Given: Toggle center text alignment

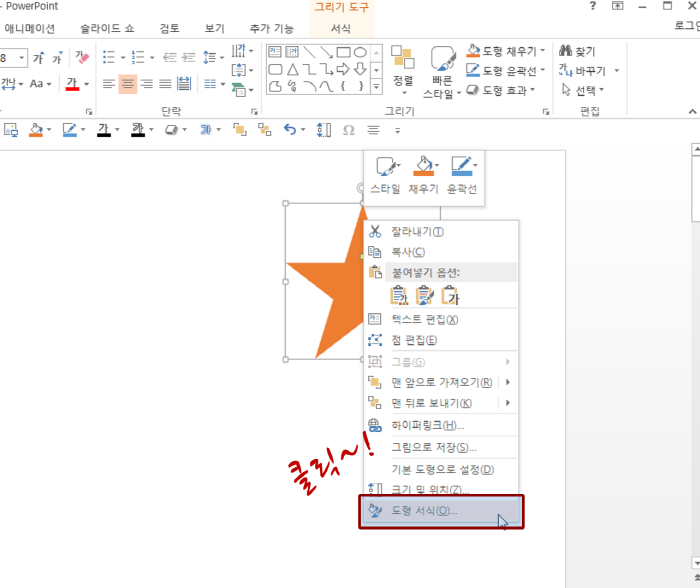Looking at the screenshot, I should click(x=128, y=83).
